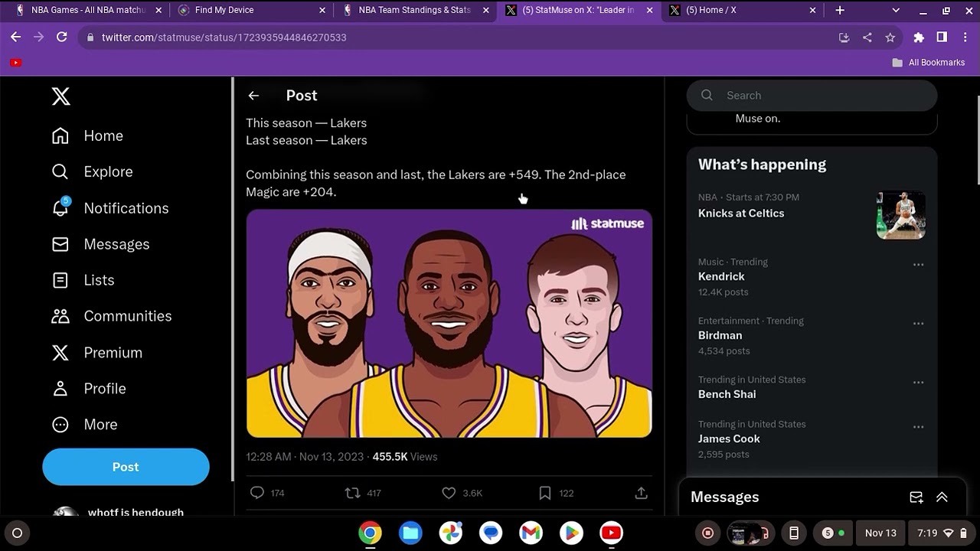
Task: Open Gmail on the shelf
Action: (531, 533)
